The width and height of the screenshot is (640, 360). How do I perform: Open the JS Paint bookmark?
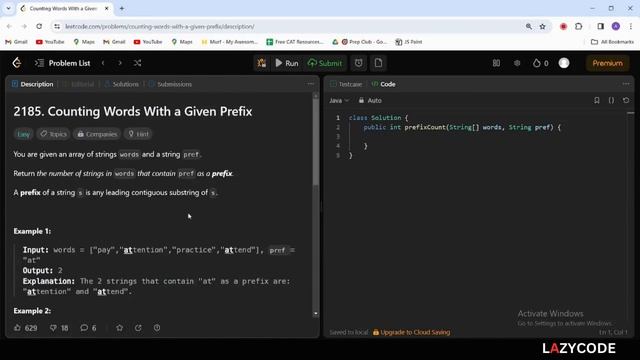409,42
